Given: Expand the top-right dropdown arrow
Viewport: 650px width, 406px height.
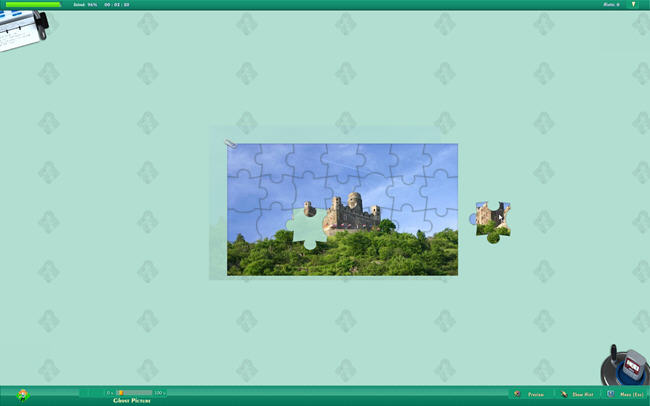Looking at the screenshot, I should tap(633, 4).
